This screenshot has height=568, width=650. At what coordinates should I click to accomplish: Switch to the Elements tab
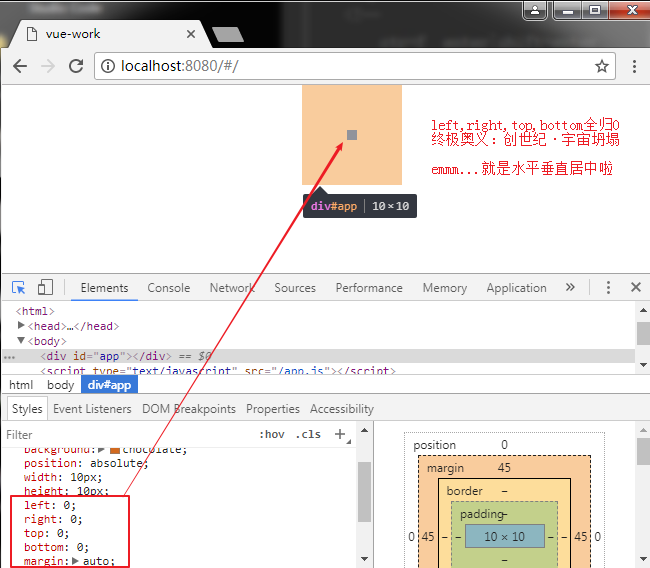pos(104,288)
